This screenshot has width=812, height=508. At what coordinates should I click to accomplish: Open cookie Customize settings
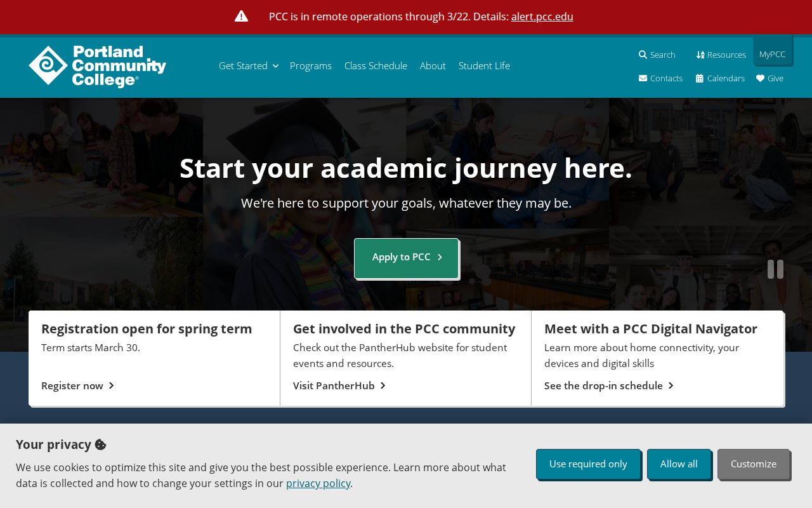point(754,464)
